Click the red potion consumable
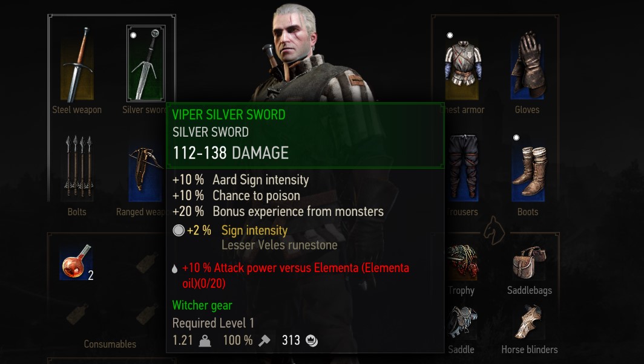Screen dimensions: 644x364 76,262
